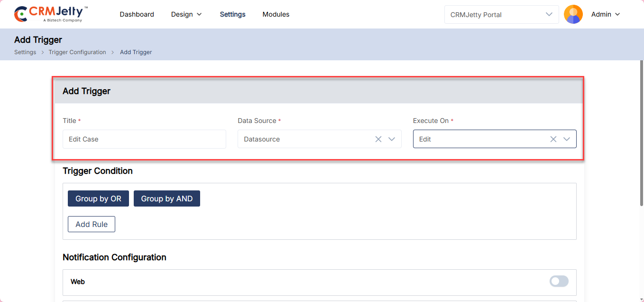Expand the Data Source dropdown arrow
Screen dimensions: 644x302
click(392, 139)
